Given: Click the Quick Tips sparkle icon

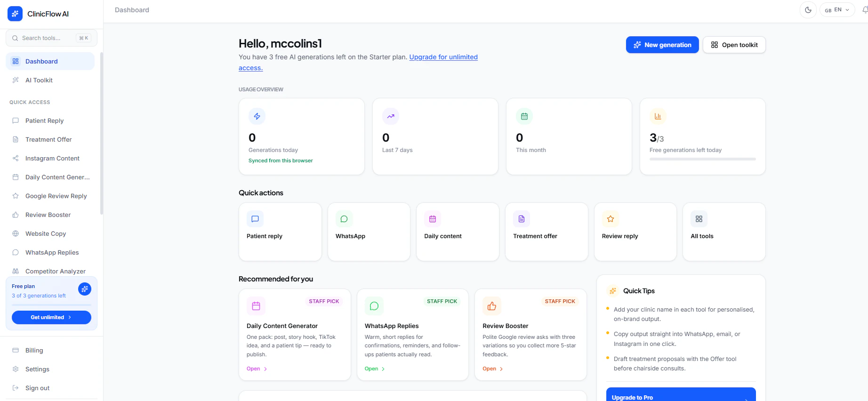Looking at the screenshot, I should (613, 291).
